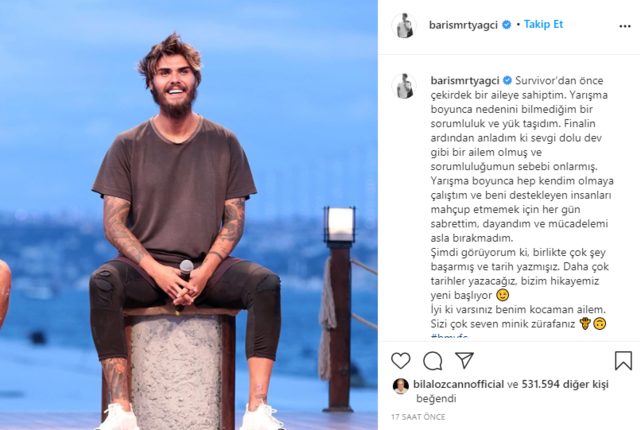Save the post with bookmark icon
Image resolution: width=640 pixels, height=430 pixels.
(623, 361)
